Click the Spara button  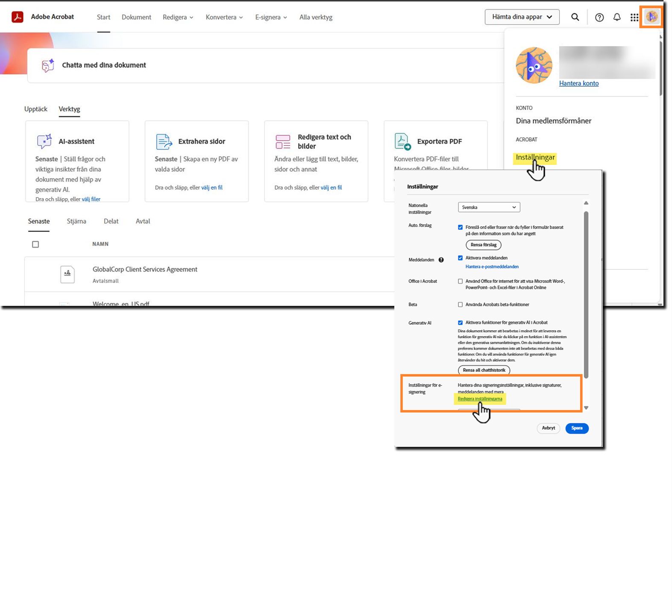click(x=577, y=428)
